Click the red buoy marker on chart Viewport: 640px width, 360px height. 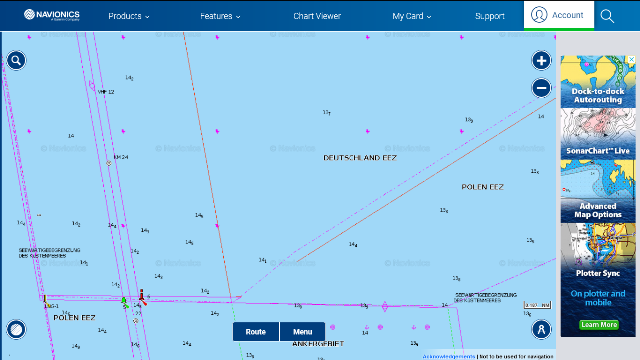142,297
